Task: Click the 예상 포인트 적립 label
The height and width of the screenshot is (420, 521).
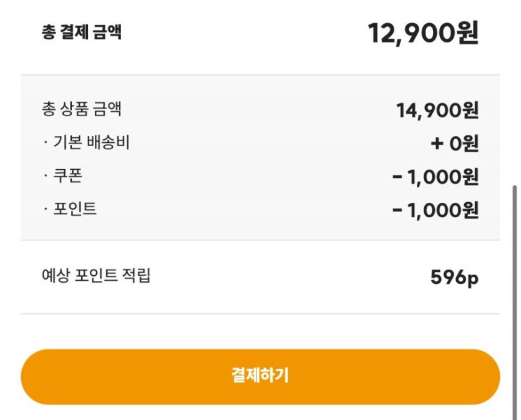Action: tap(95, 275)
